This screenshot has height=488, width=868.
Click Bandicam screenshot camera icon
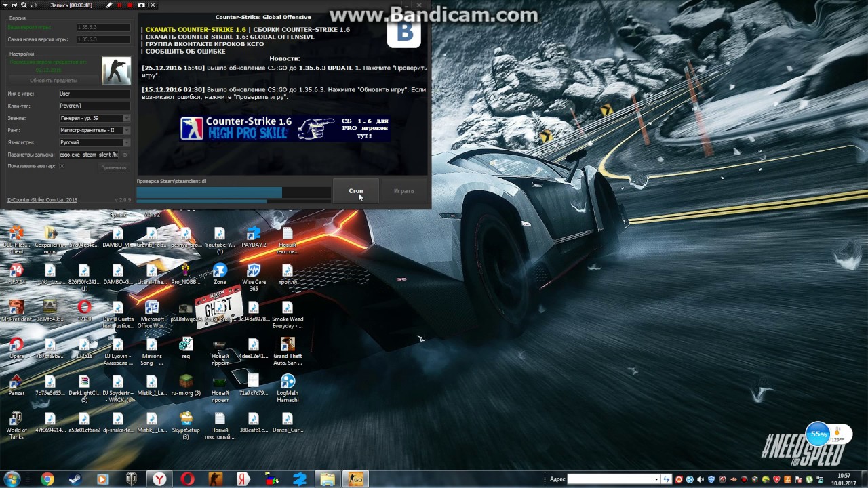[x=141, y=5]
